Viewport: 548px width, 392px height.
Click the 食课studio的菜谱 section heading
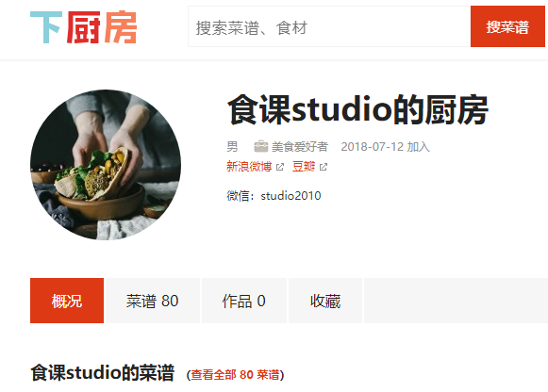(x=102, y=373)
